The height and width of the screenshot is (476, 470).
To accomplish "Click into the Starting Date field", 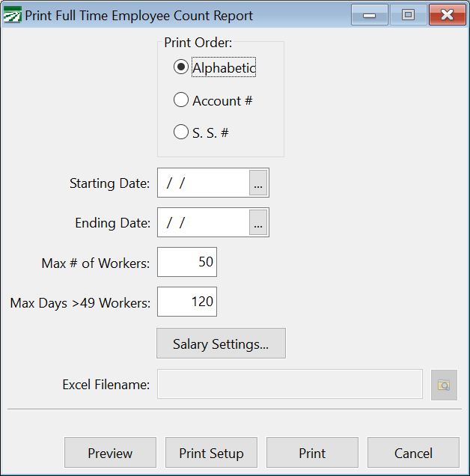I will [x=203, y=183].
